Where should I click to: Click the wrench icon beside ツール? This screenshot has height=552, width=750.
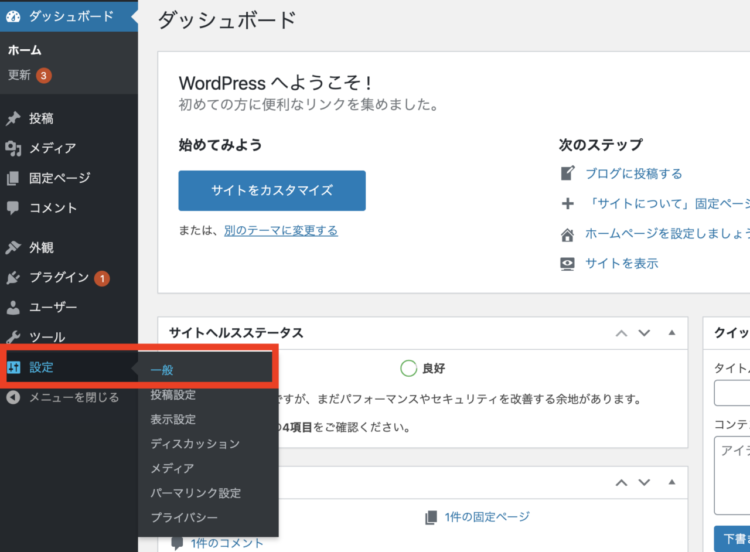coord(13,337)
